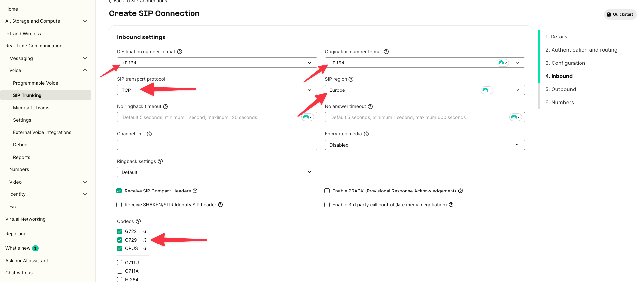Viewport: 644px width, 282px height.
Task: Click help icon beside Encrypted media
Action: click(366, 134)
